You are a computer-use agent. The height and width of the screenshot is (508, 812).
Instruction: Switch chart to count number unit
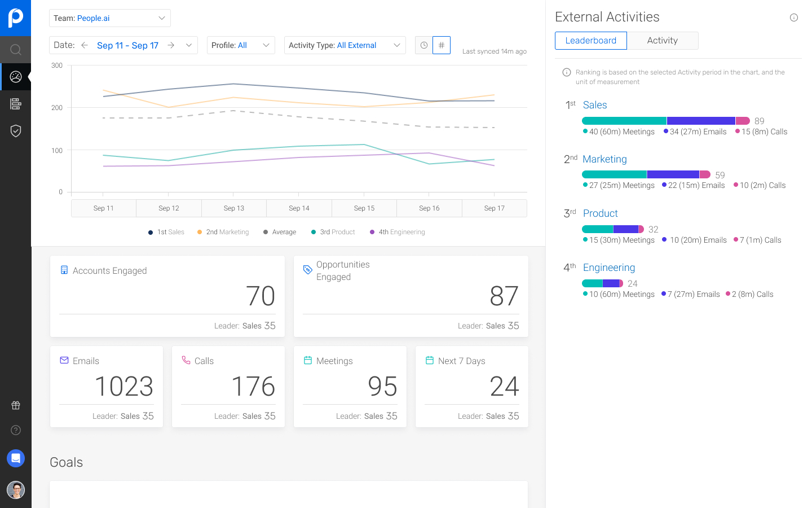tap(442, 45)
